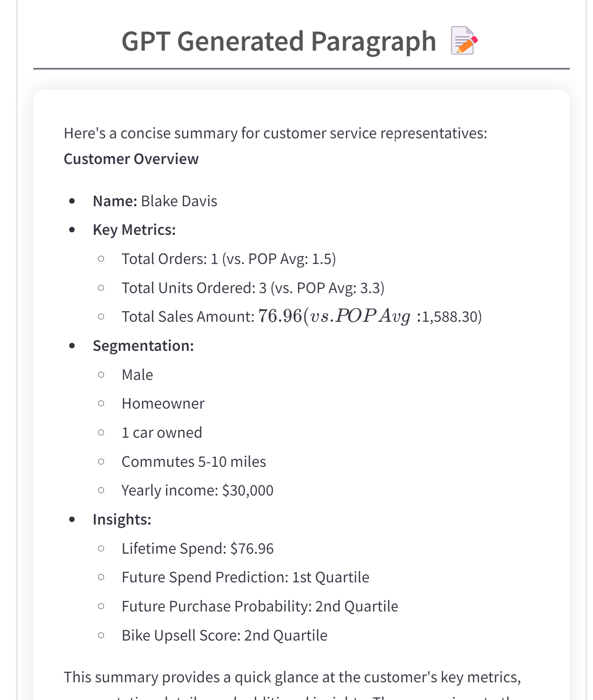The height and width of the screenshot is (700, 593).
Task: Click the Commutes 5-10 miles item
Action: 194,462
